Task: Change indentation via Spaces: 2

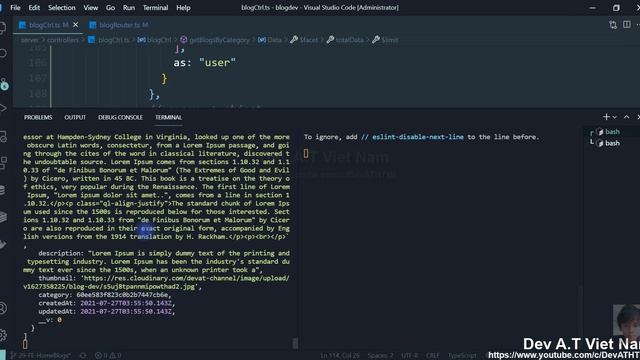Action: pyautogui.click(x=380, y=356)
